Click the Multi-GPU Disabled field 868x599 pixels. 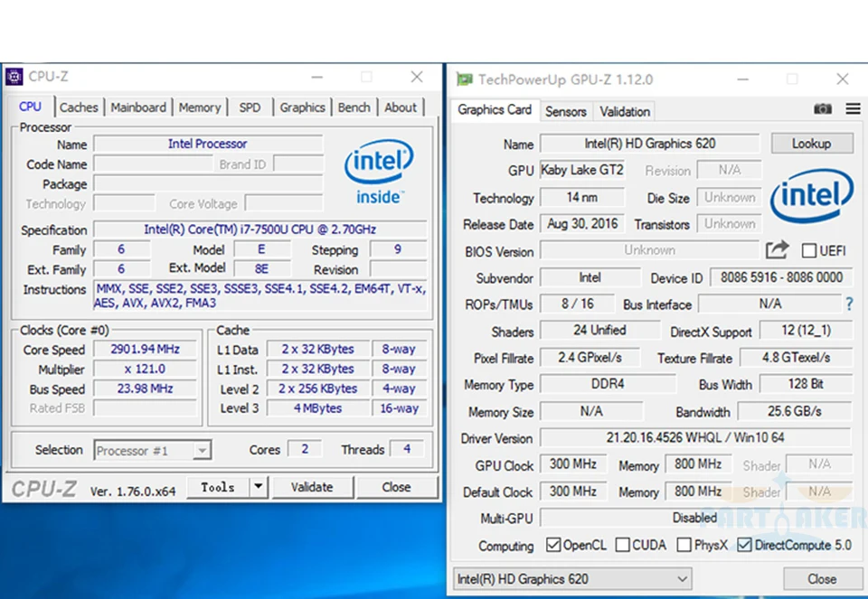(x=695, y=518)
